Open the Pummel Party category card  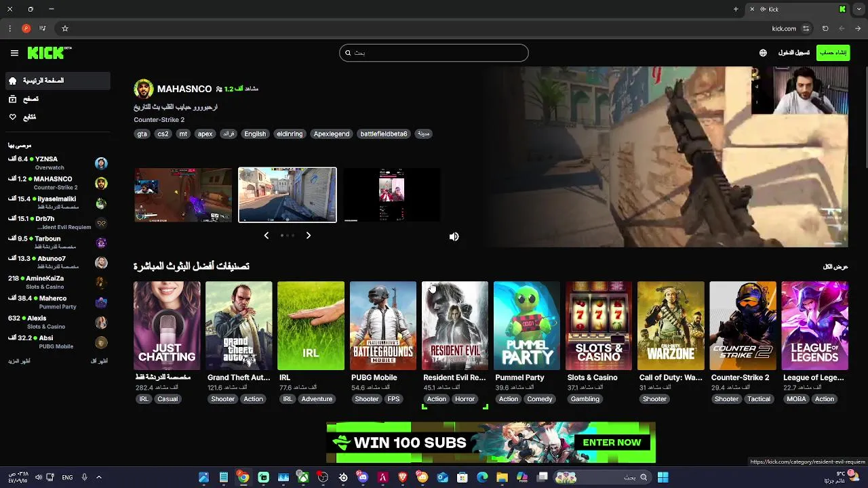(527, 326)
